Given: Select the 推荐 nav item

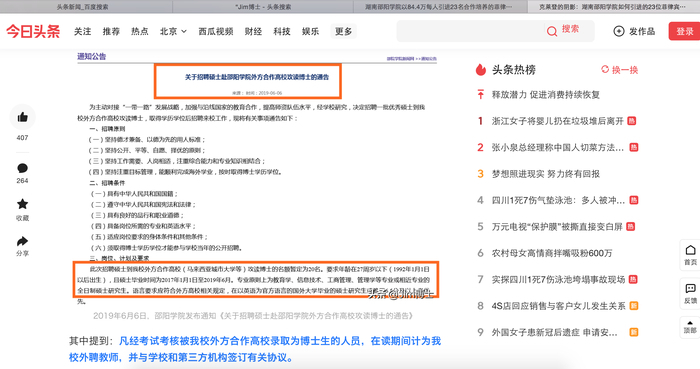Looking at the screenshot, I should [x=111, y=31].
